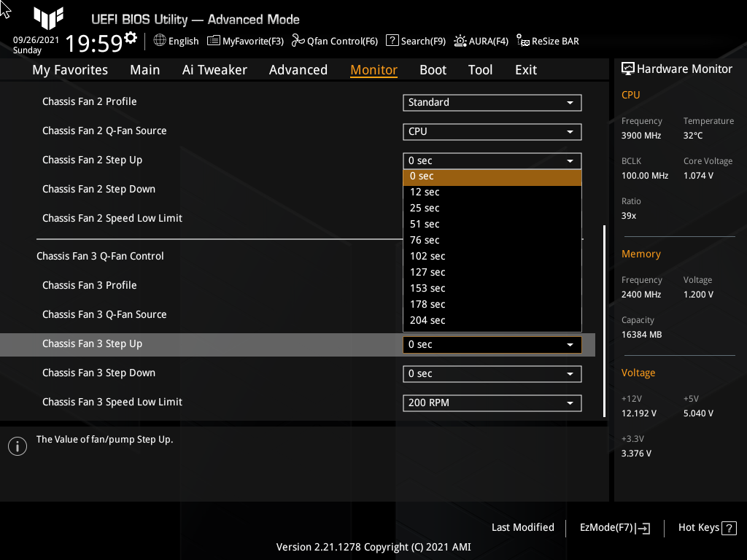Open the Ai Tweaker menu
This screenshot has height=560, width=747.
214,69
